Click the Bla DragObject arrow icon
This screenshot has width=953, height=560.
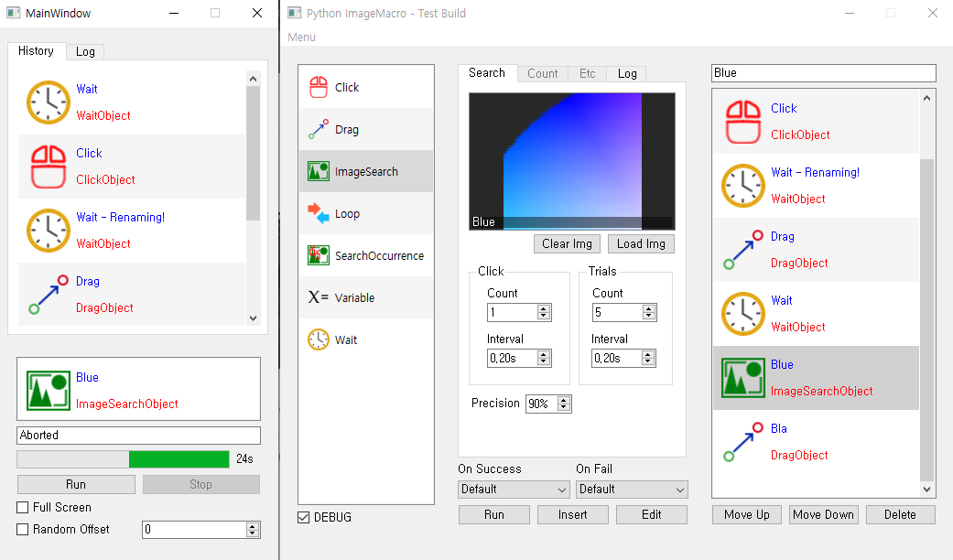pyautogui.click(x=743, y=442)
